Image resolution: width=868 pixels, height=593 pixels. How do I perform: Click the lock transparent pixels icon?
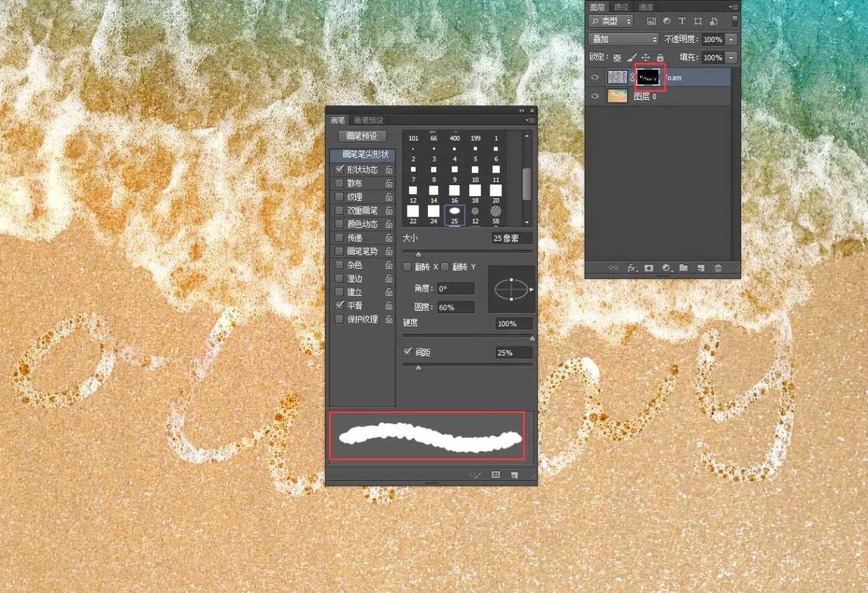(x=617, y=58)
